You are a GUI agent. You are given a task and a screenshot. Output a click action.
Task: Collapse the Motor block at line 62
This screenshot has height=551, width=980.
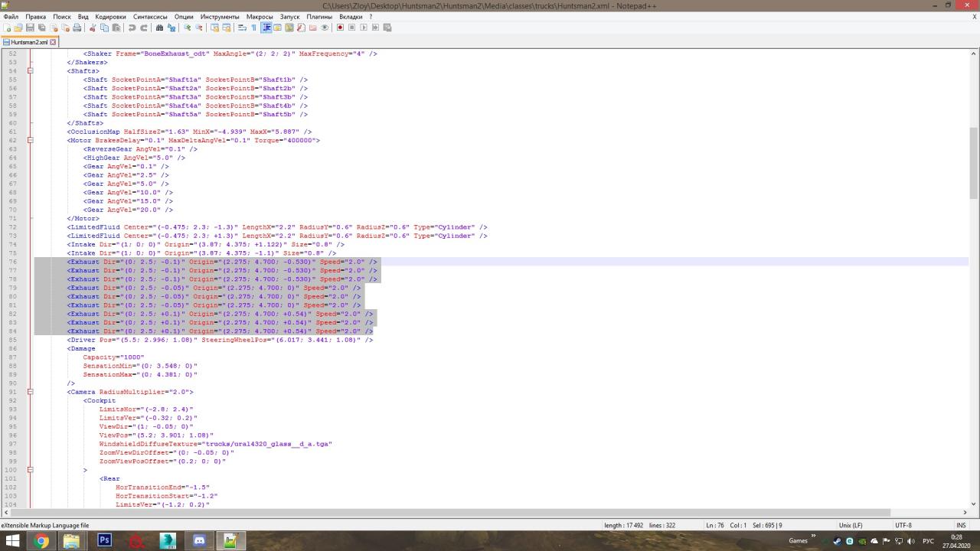tap(30, 141)
